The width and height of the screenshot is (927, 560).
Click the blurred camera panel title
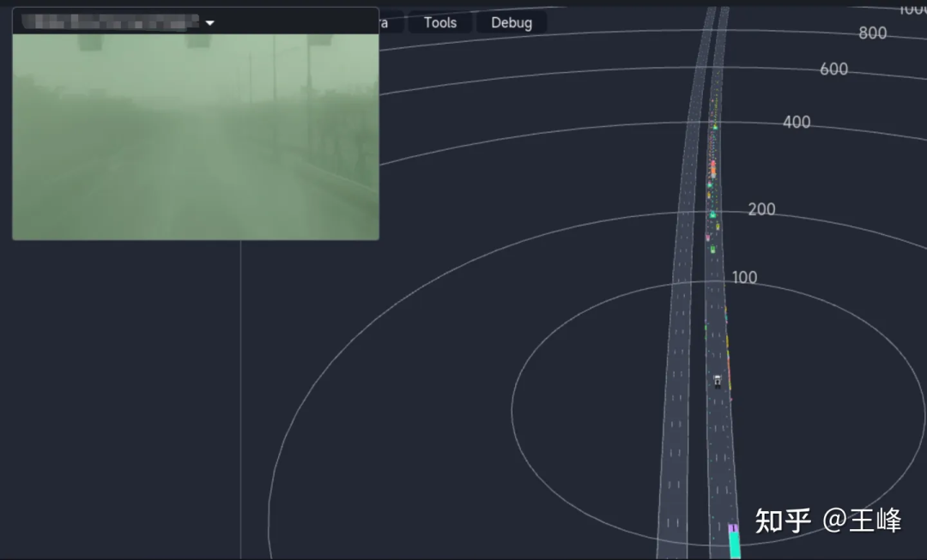click(x=110, y=21)
